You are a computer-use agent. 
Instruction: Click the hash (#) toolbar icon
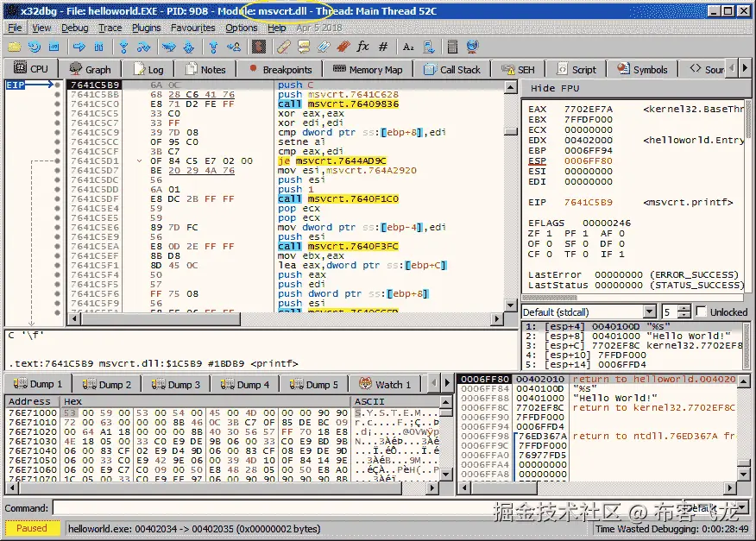coord(383,47)
